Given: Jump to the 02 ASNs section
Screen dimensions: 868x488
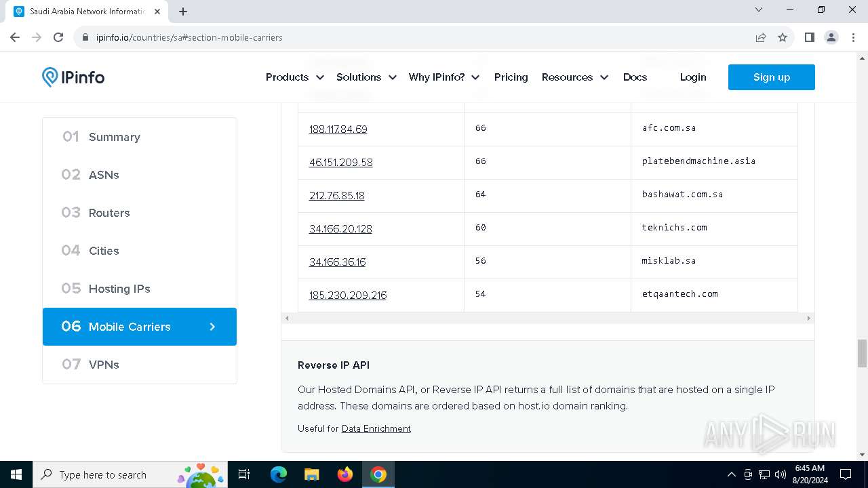Looking at the screenshot, I should click(x=140, y=175).
